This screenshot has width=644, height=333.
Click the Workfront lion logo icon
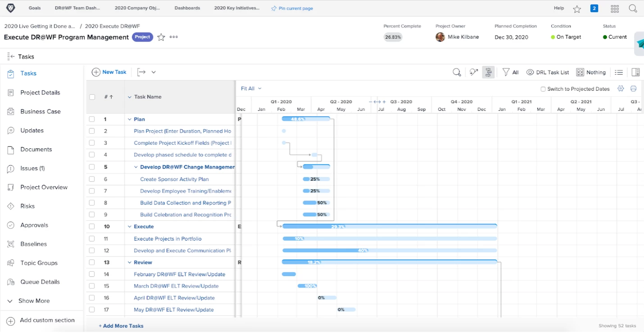(x=10, y=8)
